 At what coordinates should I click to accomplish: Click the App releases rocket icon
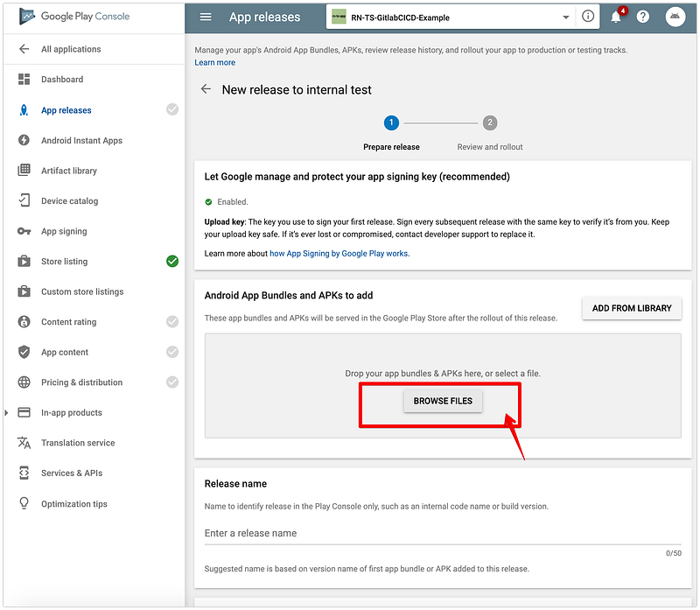coord(24,110)
